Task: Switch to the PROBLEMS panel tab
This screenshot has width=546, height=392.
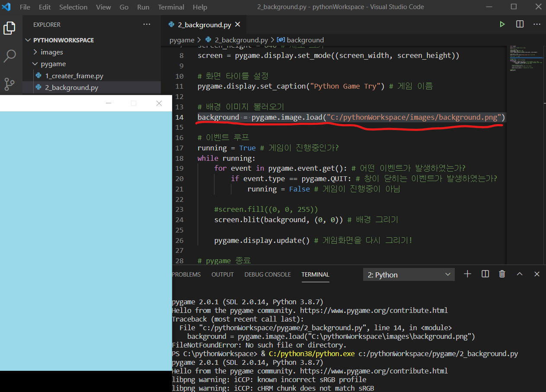Action: point(186,274)
